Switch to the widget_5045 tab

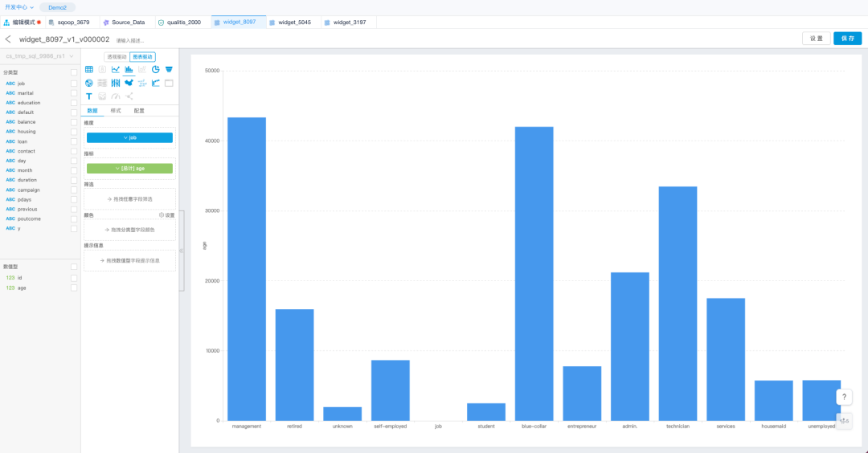(293, 22)
